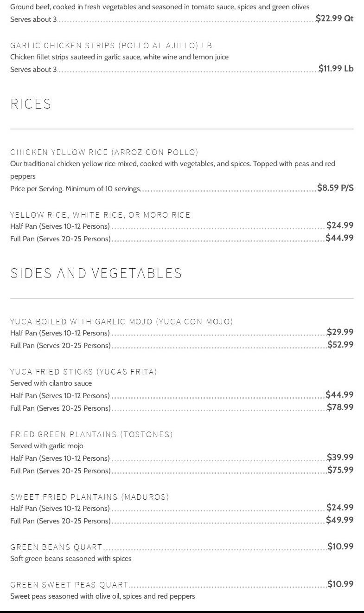Open the Green Sweet Peas Quart title
The image size is (364, 613).
[x=69, y=585]
